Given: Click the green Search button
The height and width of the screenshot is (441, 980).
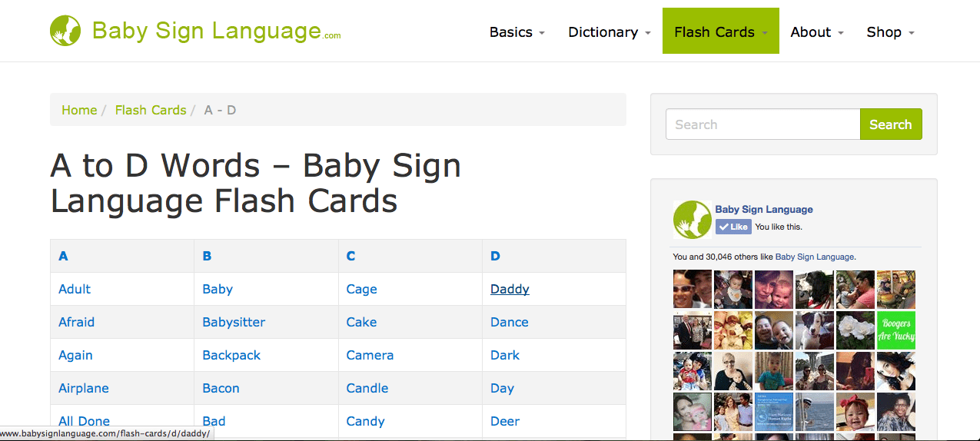Looking at the screenshot, I should tap(891, 124).
